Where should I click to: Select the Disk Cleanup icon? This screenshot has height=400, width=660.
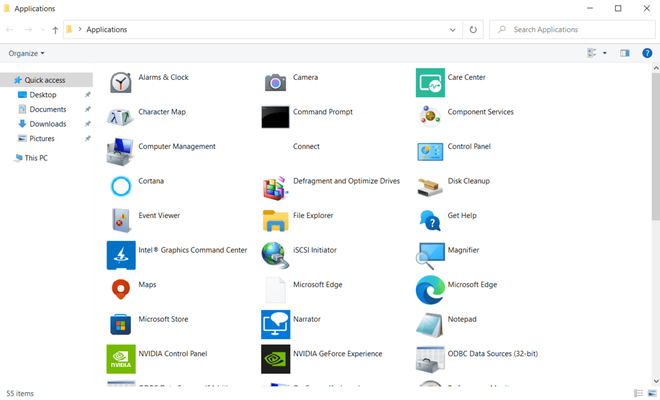pos(430,186)
